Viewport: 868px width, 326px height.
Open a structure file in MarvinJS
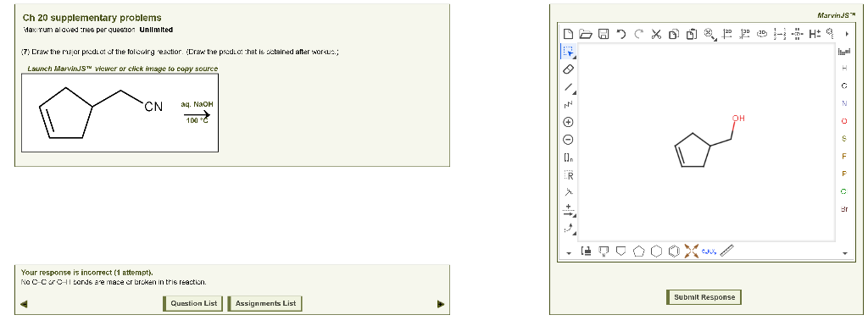[x=586, y=34]
